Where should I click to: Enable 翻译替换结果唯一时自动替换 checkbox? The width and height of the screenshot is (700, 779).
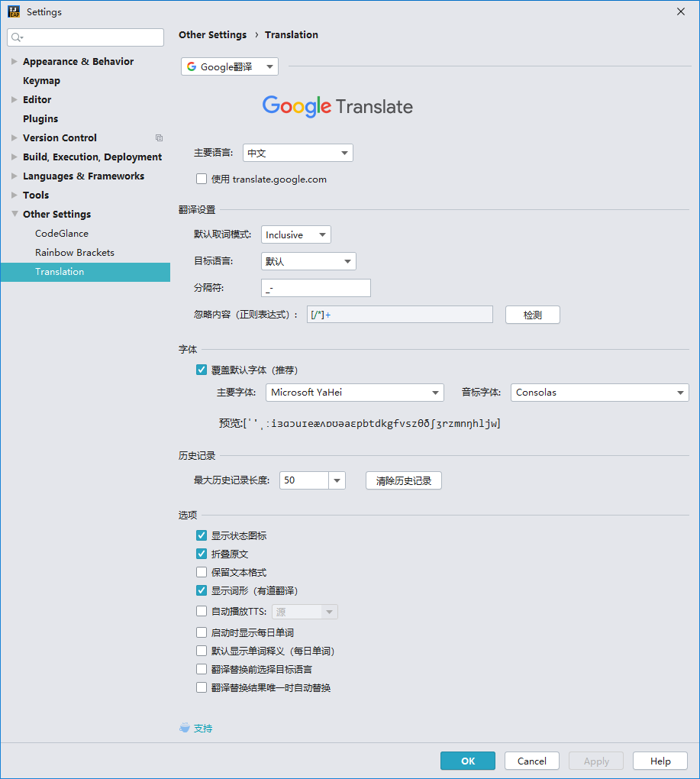click(x=202, y=687)
